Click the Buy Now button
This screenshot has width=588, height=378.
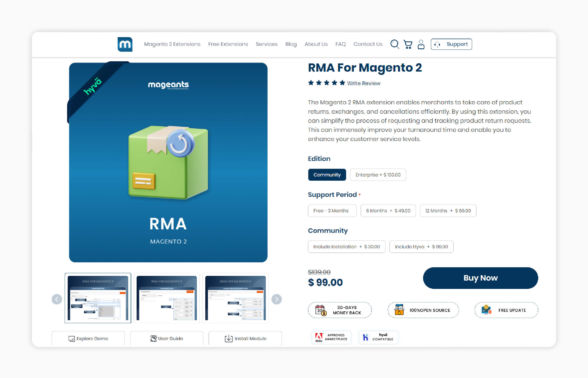pyautogui.click(x=480, y=278)
